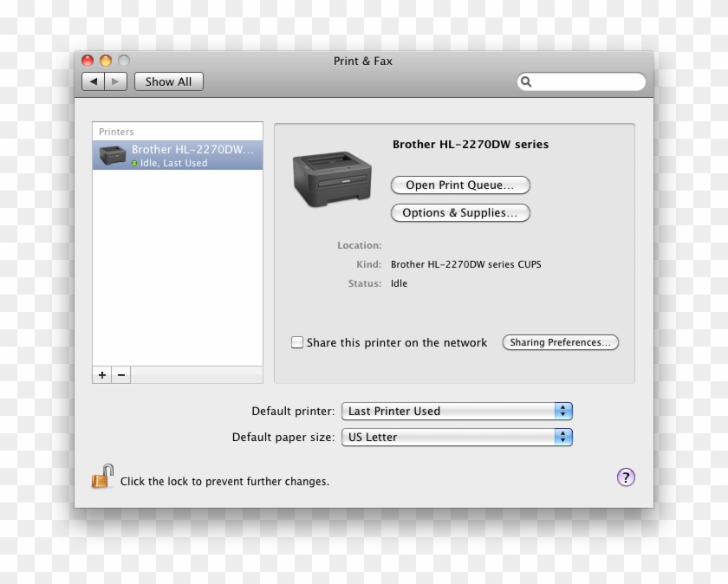The width and height of the screenshot is (728, 584).
Task: Open Print Queue for the printer
Action: click(x=460, y=185)
